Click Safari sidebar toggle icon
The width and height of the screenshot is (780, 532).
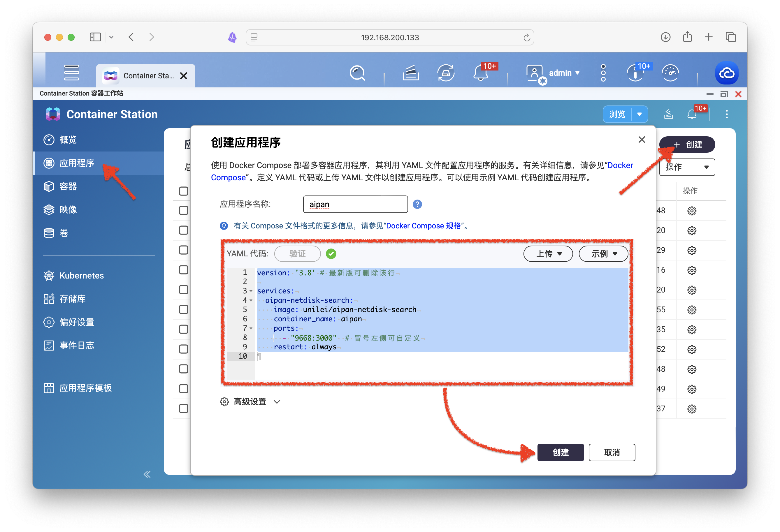coord(95,37)
